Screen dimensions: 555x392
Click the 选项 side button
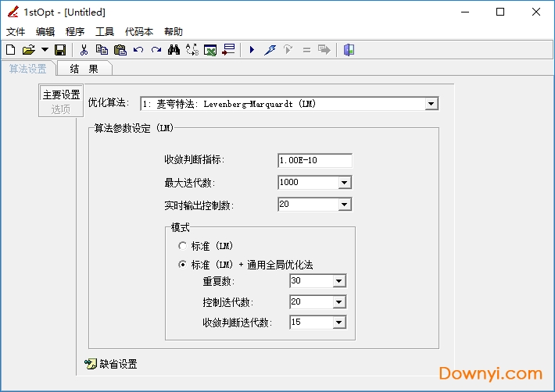[61, 109]
